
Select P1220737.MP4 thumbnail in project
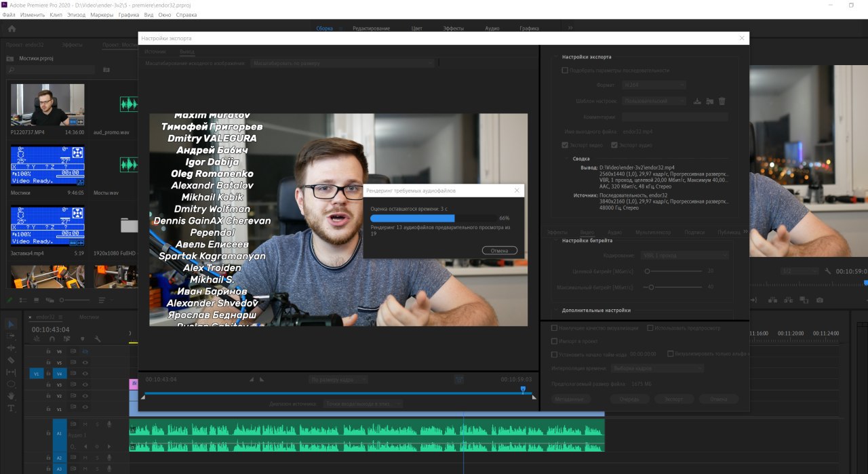coord(47,104)
